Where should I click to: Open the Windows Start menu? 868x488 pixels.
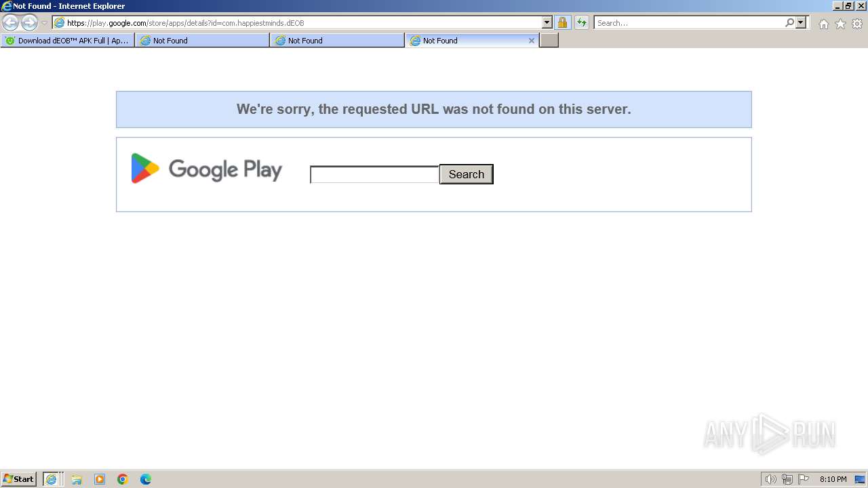point(19,479)
